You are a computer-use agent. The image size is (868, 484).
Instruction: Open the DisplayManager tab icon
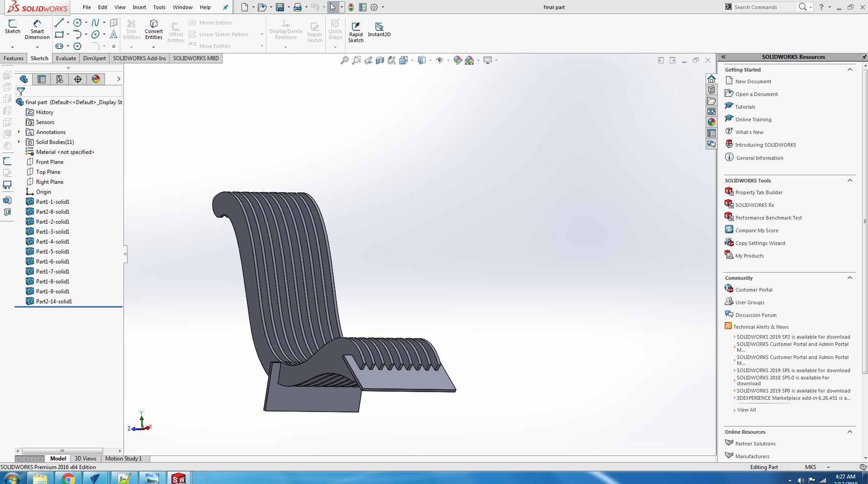pos(96,79)
